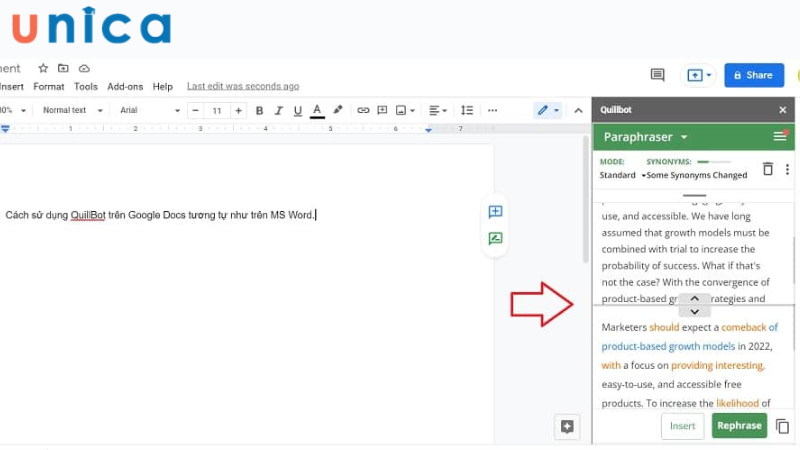
Task: Toggle italic formatting
Action: pos(279,110)
